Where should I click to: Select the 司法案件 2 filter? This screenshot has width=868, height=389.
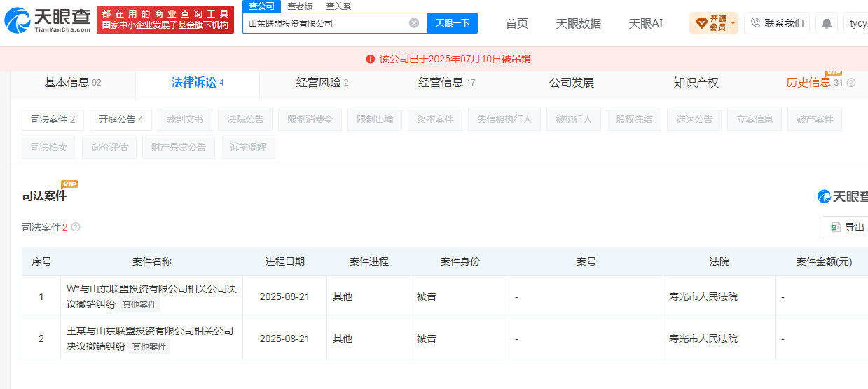53,120
